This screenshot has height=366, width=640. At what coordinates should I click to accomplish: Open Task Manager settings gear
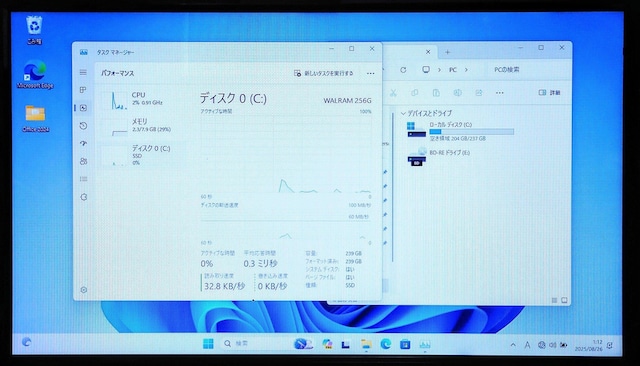point(84,290)
